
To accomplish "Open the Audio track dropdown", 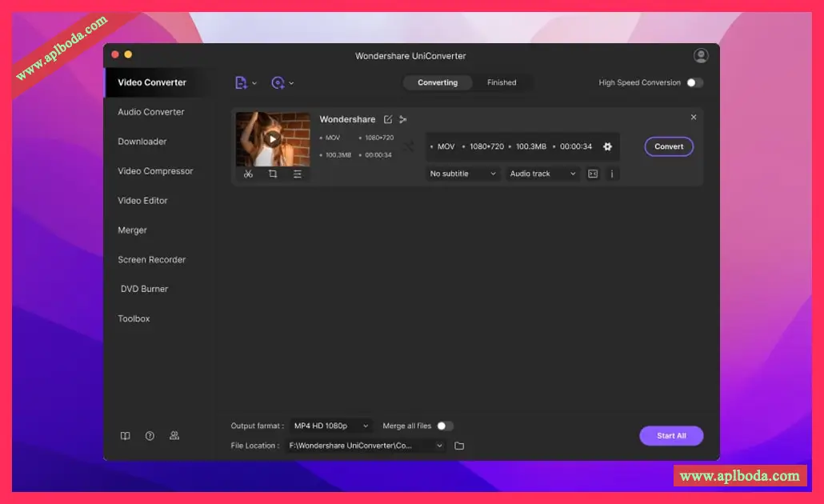I will [x=542, y=174].
